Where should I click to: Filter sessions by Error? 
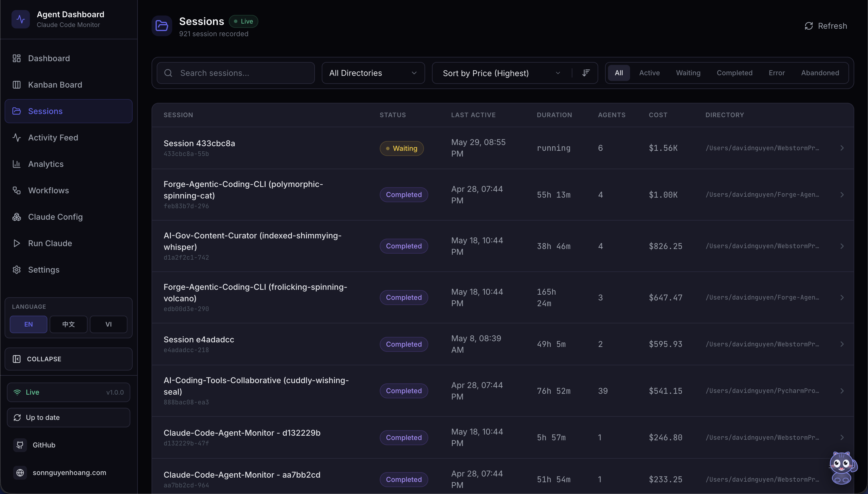tap(776, 73)
